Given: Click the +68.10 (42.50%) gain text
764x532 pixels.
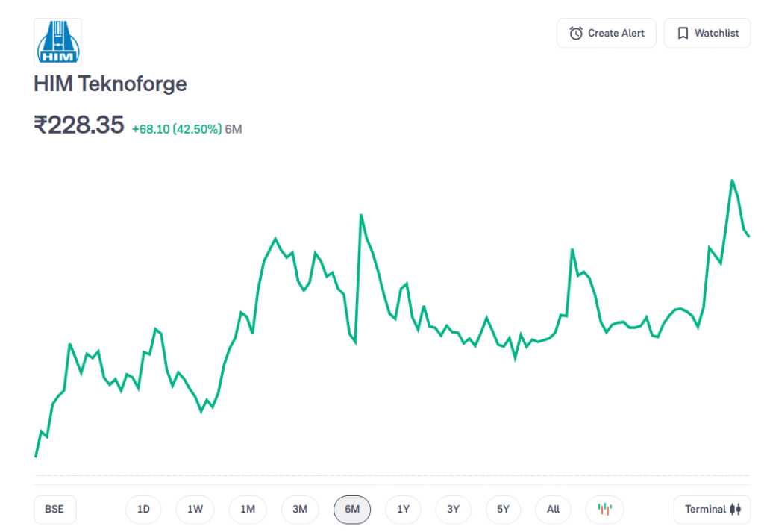Looking at the screenshot, I should (x=177, y=129).
